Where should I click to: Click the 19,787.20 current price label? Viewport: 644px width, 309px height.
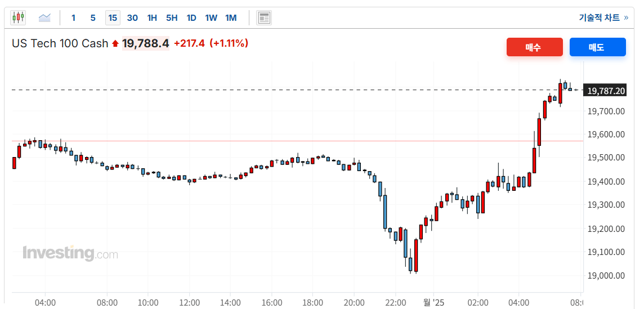606,91
